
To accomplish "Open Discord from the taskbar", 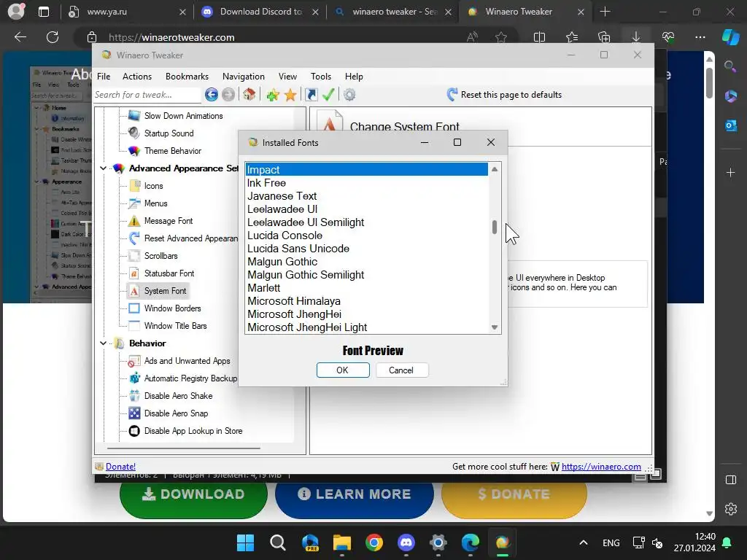I will point(406,542).
